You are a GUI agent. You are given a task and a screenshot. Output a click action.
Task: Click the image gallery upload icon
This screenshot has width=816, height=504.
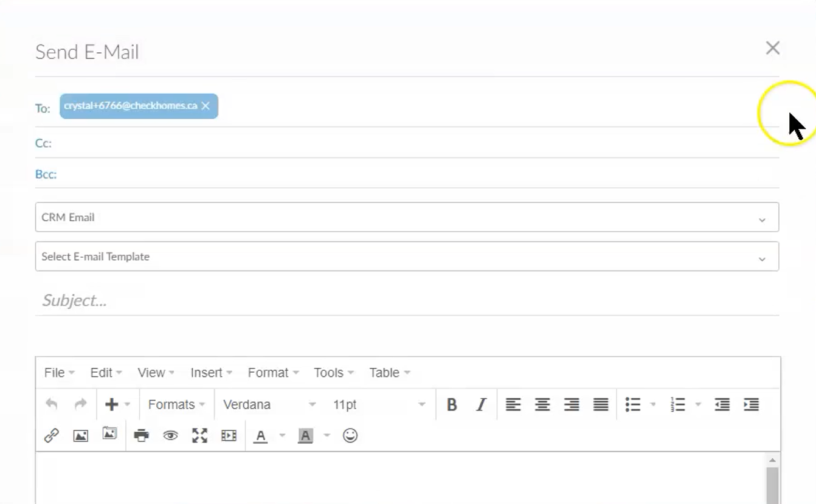coord(109,433)
